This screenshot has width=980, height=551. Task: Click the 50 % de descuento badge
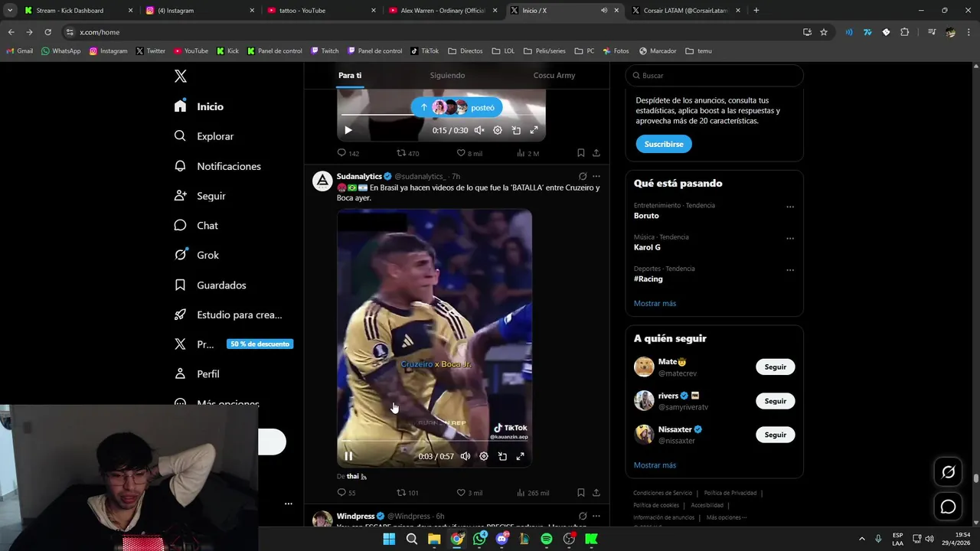[x=260, y=344]
